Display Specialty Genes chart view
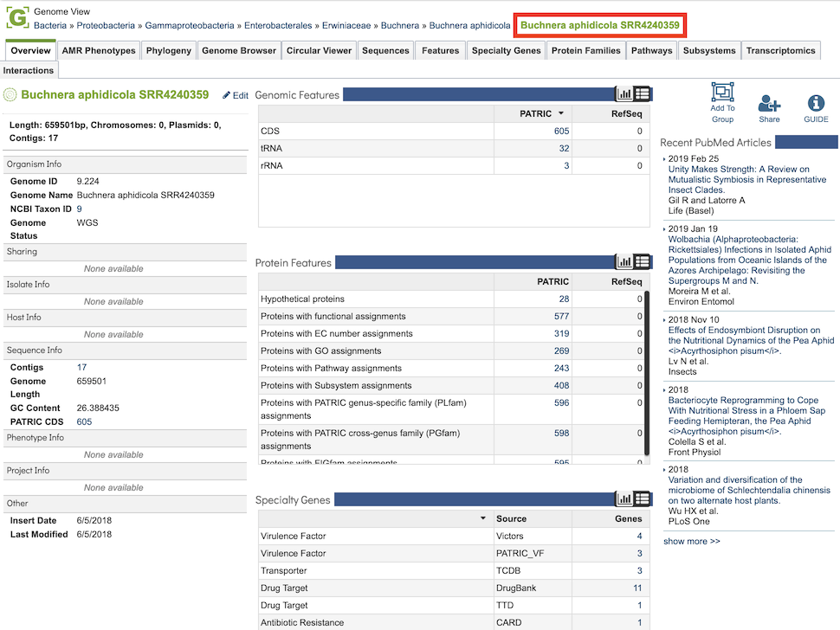The image size is (840, 630). click(x=624, y=498)
